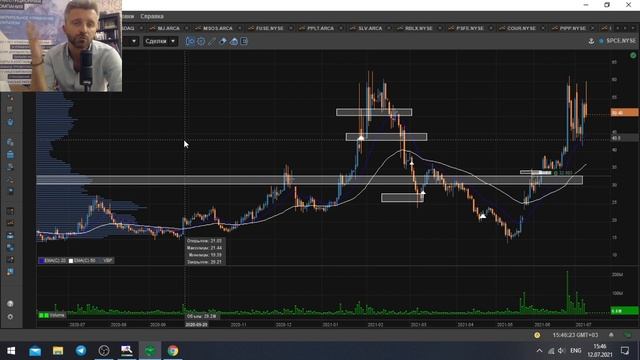The width and height of the screenshot is (640, 360).
Task: Toggle the VBP indicator in chart legend
Action: pyautogui.click(x=108, y=260)
